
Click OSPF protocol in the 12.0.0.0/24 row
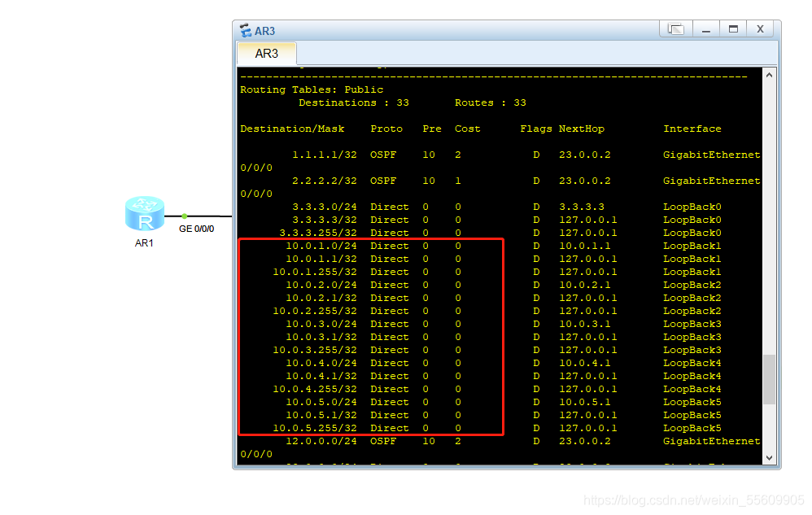pos(383,441)
